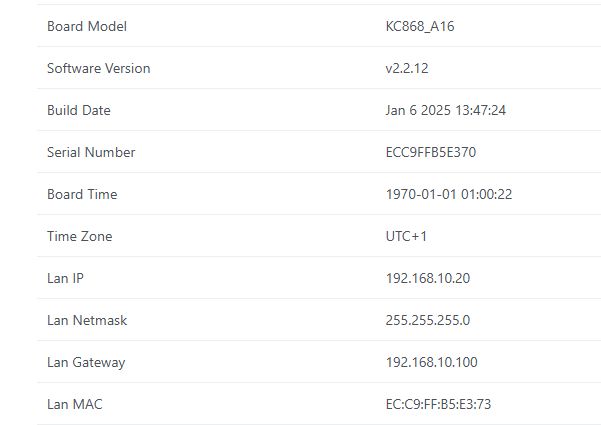This screenshot has height=425, width=601.
Task: Select the Jan 6 2025 build date
Action: [x=445, y=110]
